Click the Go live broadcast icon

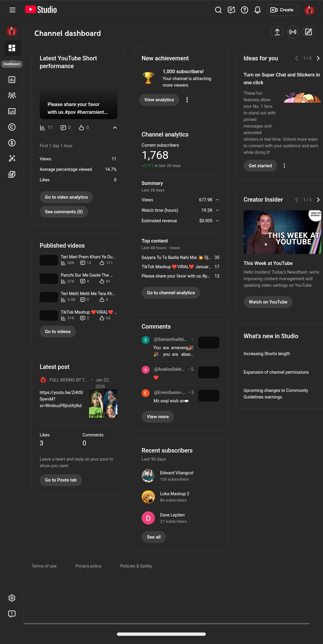(x=293, y=32)
